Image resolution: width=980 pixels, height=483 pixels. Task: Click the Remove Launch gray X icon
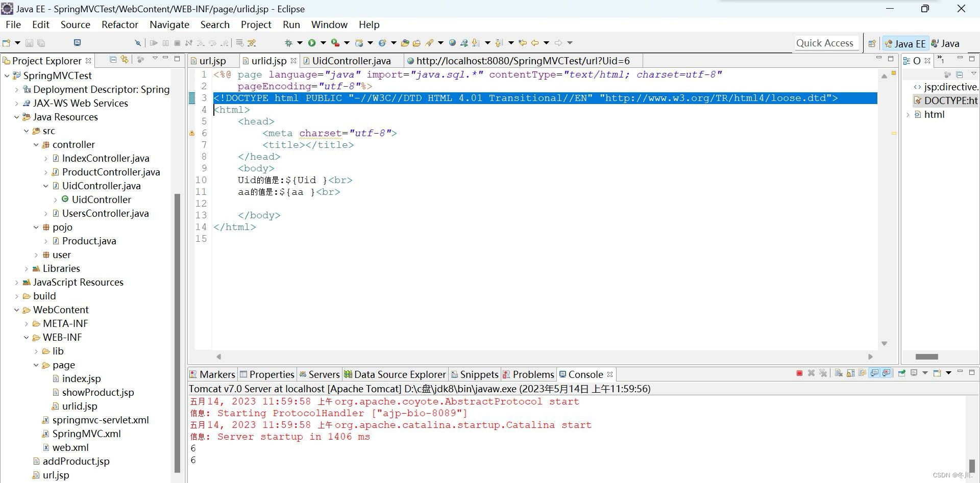click(x=811, y=373)
